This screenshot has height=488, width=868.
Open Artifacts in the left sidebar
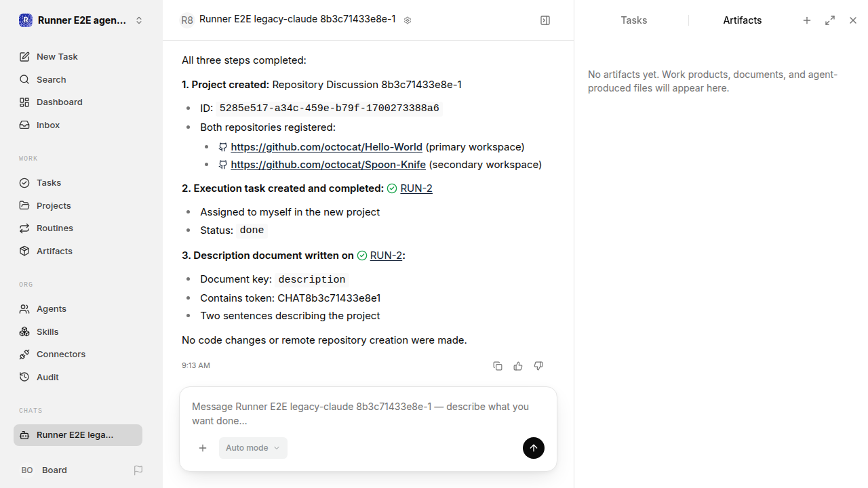(78, 251)
